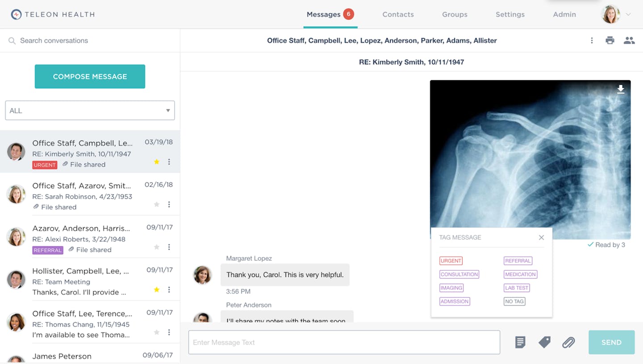Screen dimensions: 643x364
Task: Apply the URGENT tag in popup
Action: [451, 261]
